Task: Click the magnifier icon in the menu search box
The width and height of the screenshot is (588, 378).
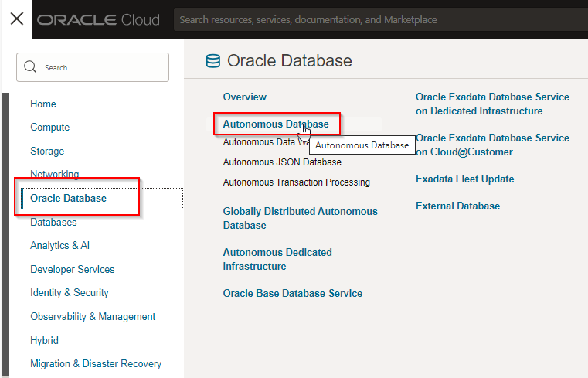Action: click(30, 66)
